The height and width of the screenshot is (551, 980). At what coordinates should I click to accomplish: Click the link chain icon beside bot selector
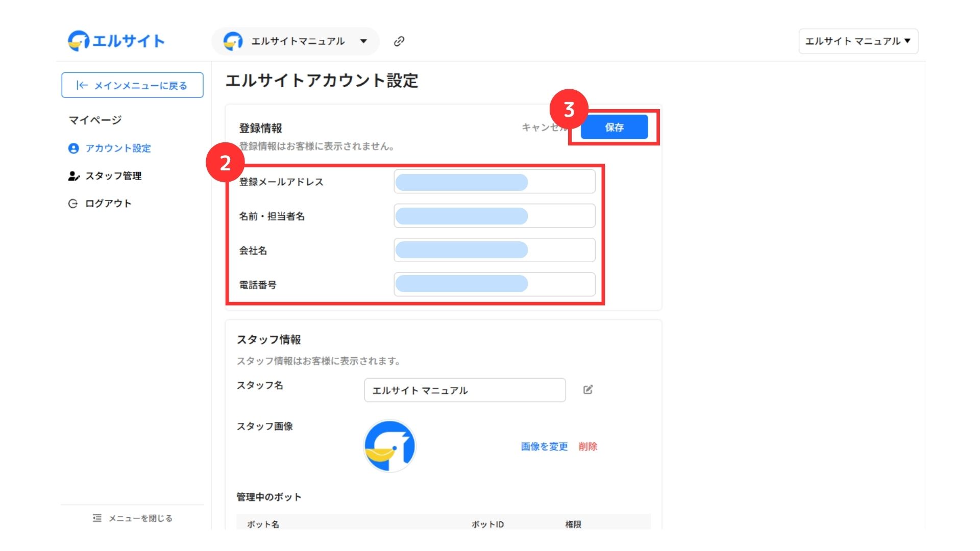point(399,41)
